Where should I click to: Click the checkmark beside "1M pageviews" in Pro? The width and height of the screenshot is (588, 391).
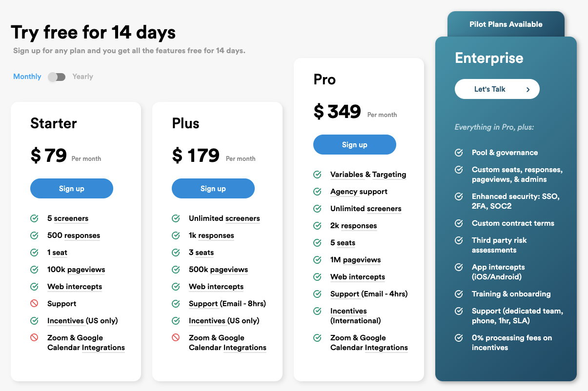(318, 260)
